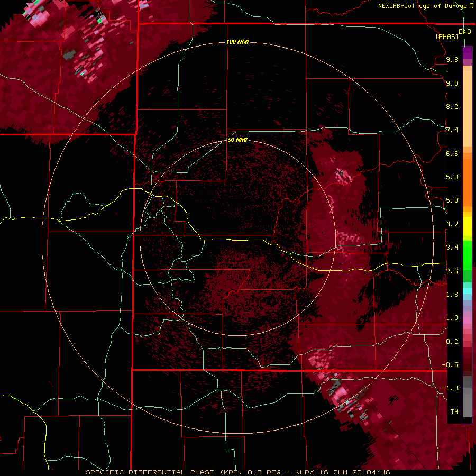Click the 3.4 value on the color scale
Viewport: 476px width, 476px height.
point(452,248)
